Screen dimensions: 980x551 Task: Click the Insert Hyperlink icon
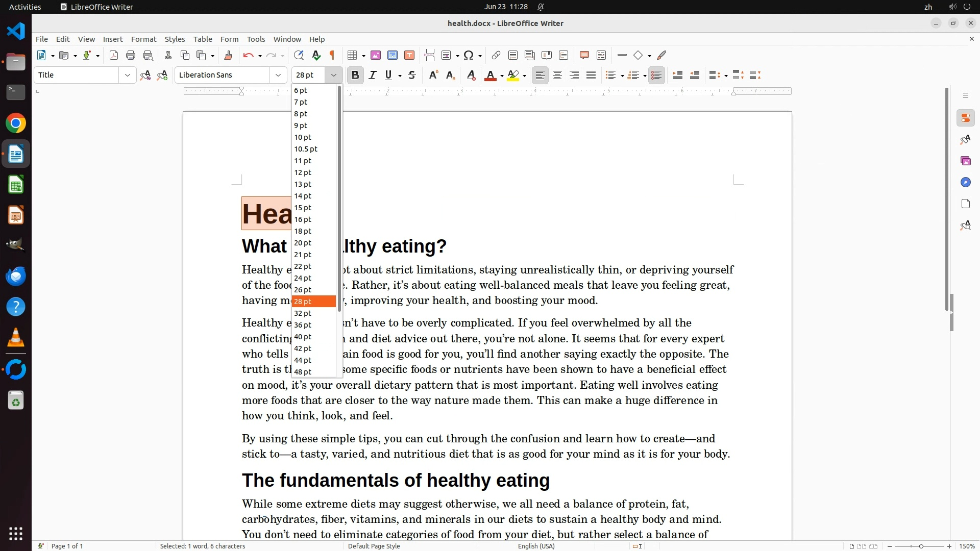(x=496, y=55)
